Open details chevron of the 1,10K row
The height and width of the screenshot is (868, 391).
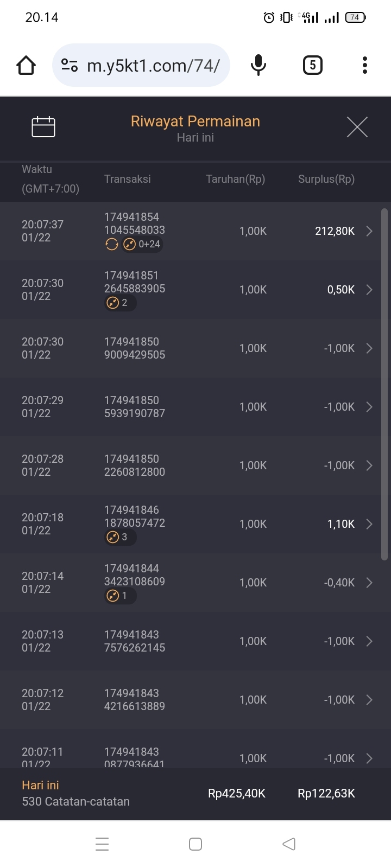point(369,524)
